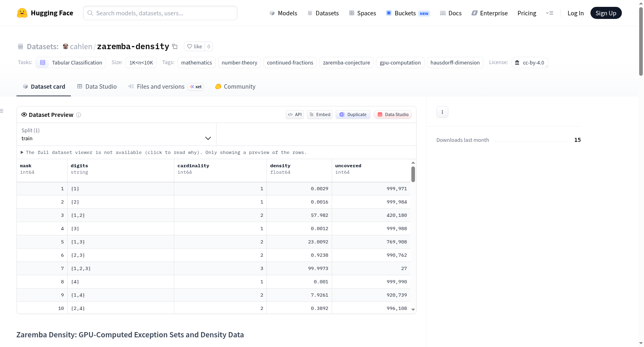Click the cc-by-4.0 license tag
This screenshot has width=644, height=347.
point(530,62)
